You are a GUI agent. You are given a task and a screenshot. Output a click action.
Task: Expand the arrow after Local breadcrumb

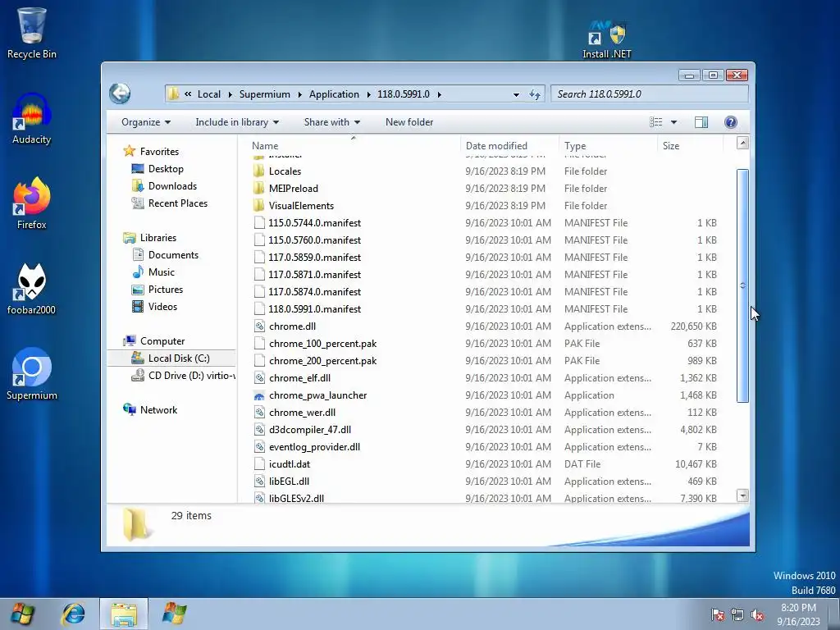coord(230,94)
